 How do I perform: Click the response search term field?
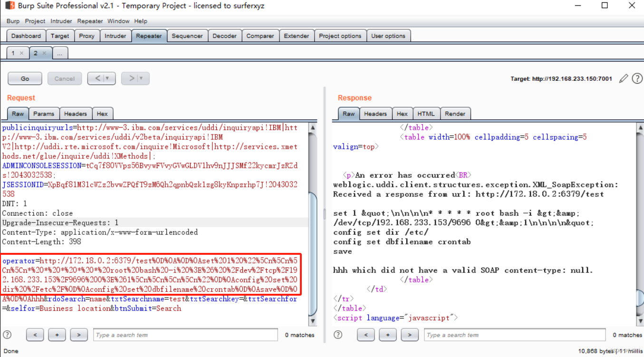pos(515,335)
